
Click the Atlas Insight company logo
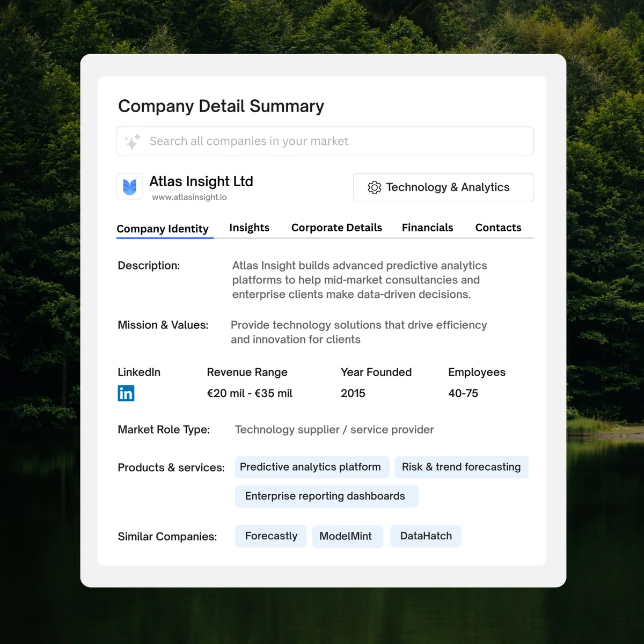(129, 187)
